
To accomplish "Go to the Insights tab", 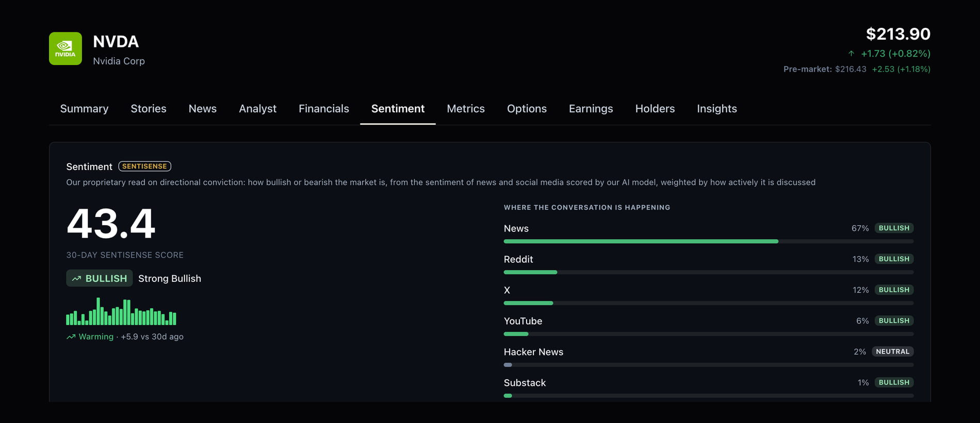I will click(717, 109).
